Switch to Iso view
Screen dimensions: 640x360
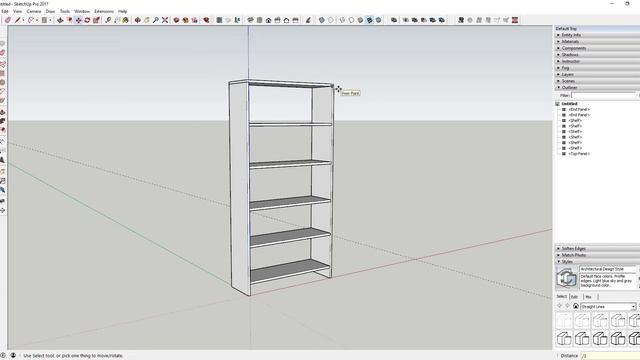coord(250,20)
